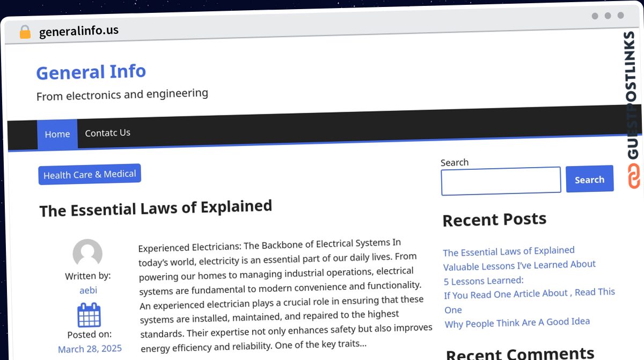Open the March 28, 2025 post date link
Screen dimensions: 644x360
pos(90,349)
